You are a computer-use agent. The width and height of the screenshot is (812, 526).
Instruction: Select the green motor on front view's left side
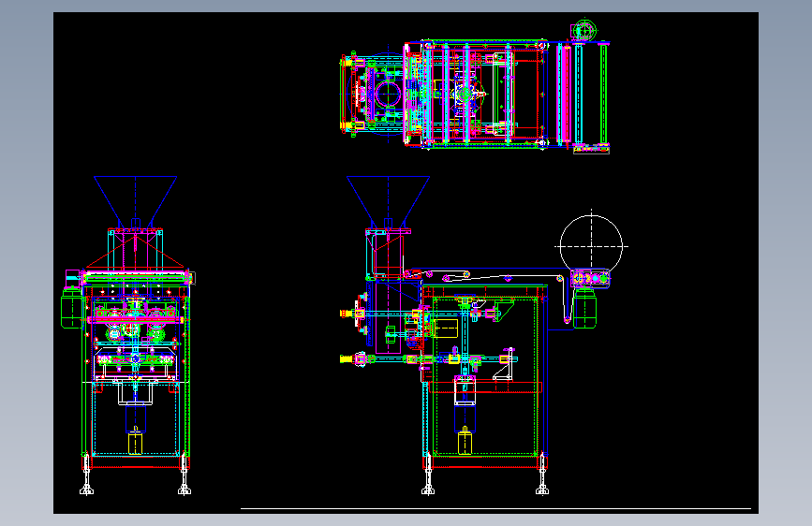pyautogui.click(x=71, y=309)
